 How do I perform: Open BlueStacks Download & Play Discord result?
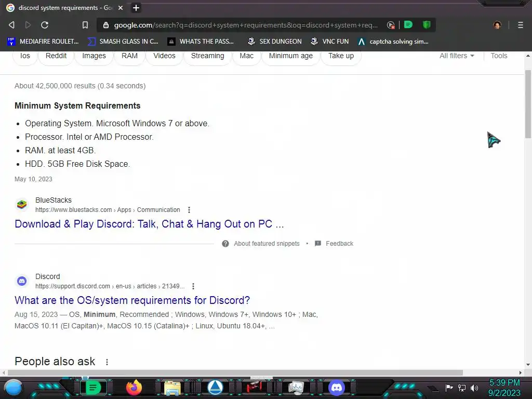[x=149, y=224]
